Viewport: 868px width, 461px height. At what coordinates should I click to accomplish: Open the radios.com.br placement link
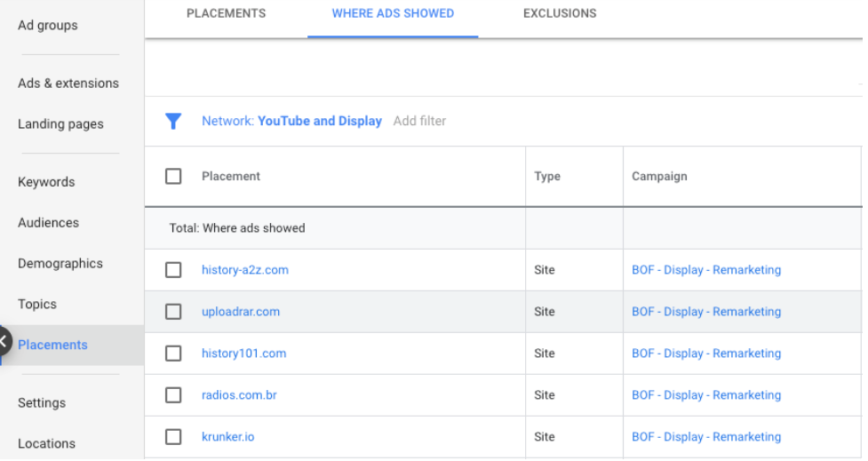tap(239, 395)
